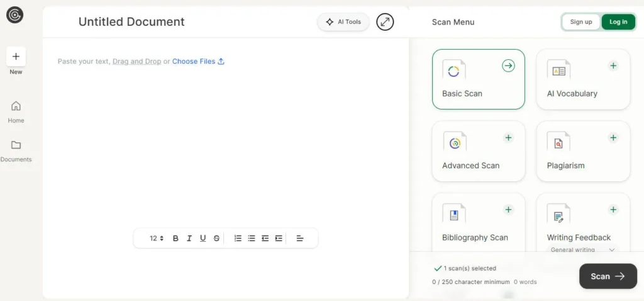This screenshot has width=644, height=301.
Task: Click the GPTZero logo icon
Action: point(15,15)
